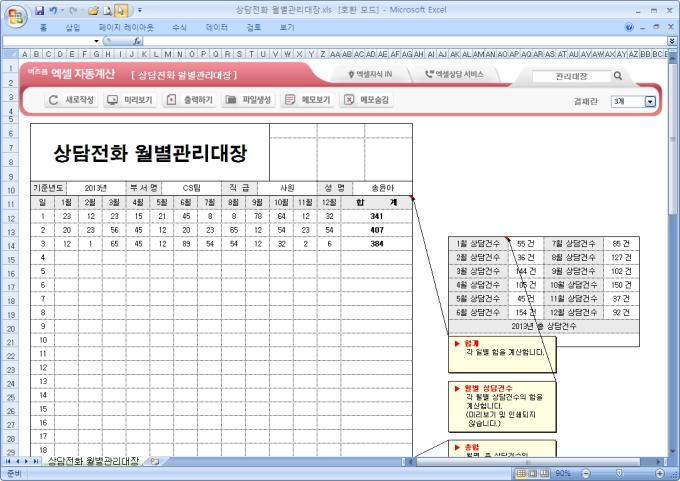Viewport: 680px width, 481px height.
Task: Click the Undo icon
Action: click(x=53, y=10)
